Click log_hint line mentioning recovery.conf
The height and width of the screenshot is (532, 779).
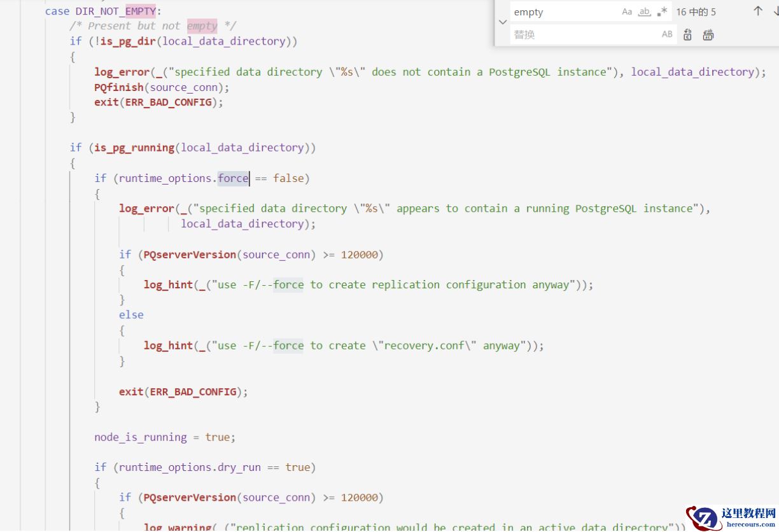344,346
